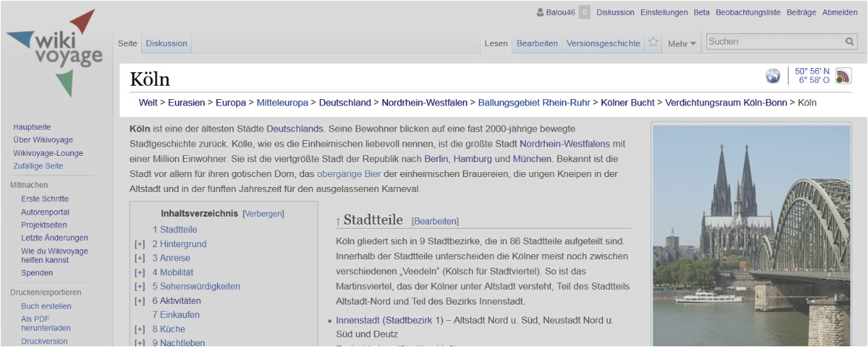This screenshot has height=347, width=868.
Task: Expand the Anreise contents entry
Action: (x=140, y=258)
